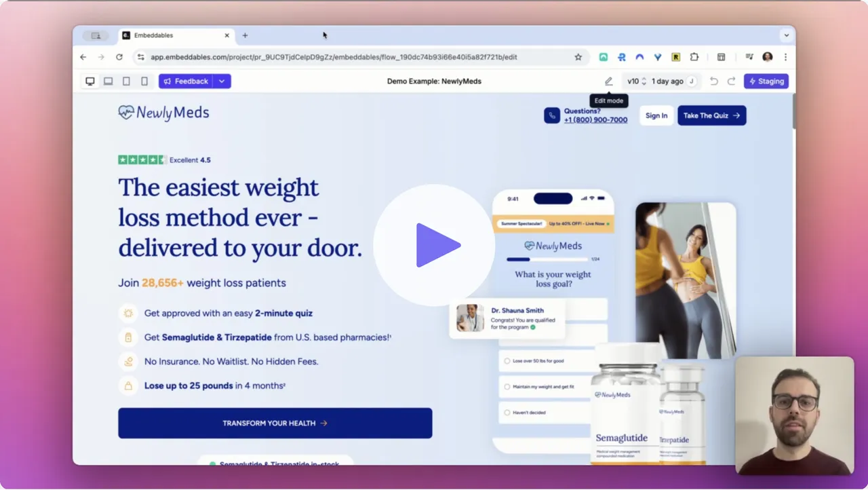Click the '1 day ago' version timestamp
This screenshot has width=868, height=490.
667,81
